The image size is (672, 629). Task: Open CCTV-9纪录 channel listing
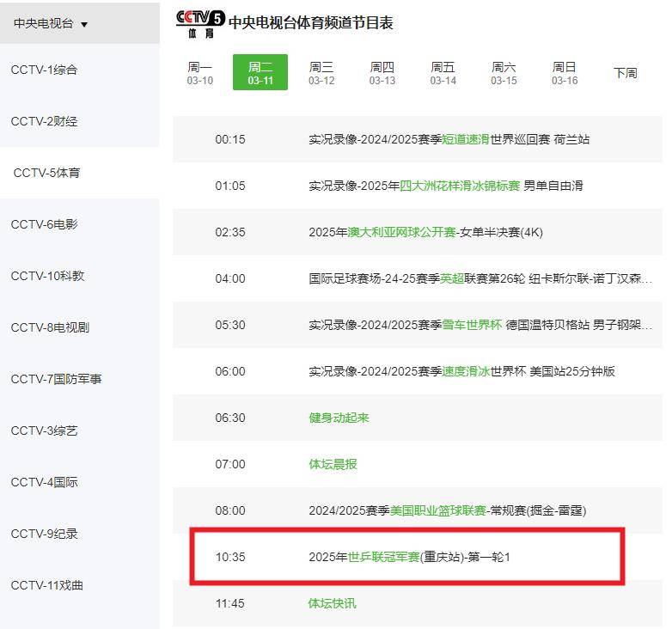[44, 534]
